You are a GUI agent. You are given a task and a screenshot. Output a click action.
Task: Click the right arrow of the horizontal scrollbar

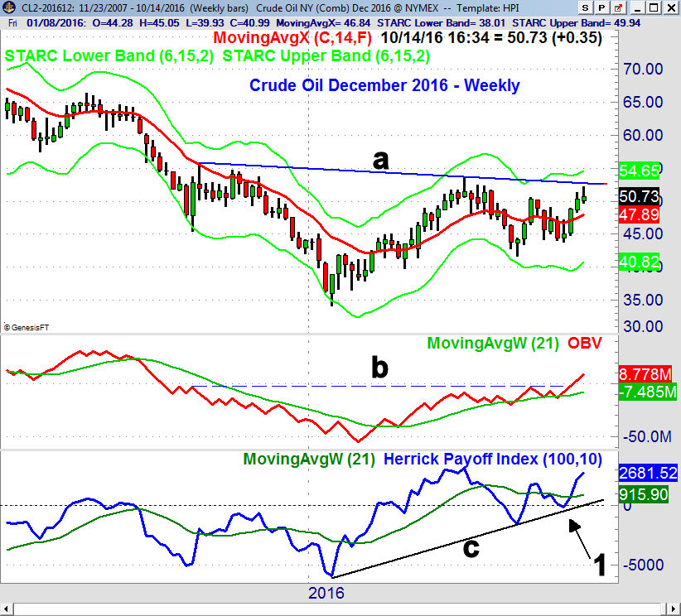[x=674, y=609]
